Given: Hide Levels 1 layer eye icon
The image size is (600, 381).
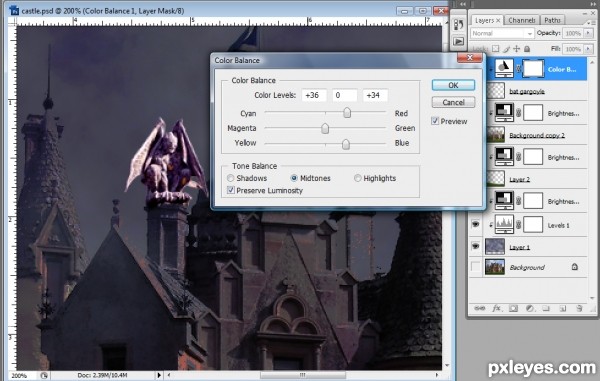Looking at the screenshot, I should [x=476, y=224].
